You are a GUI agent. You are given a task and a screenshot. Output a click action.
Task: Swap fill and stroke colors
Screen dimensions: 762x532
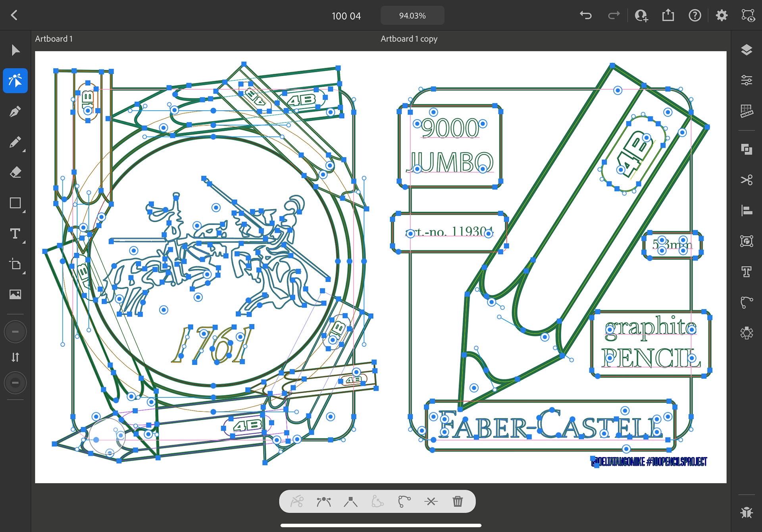[15, 357]
